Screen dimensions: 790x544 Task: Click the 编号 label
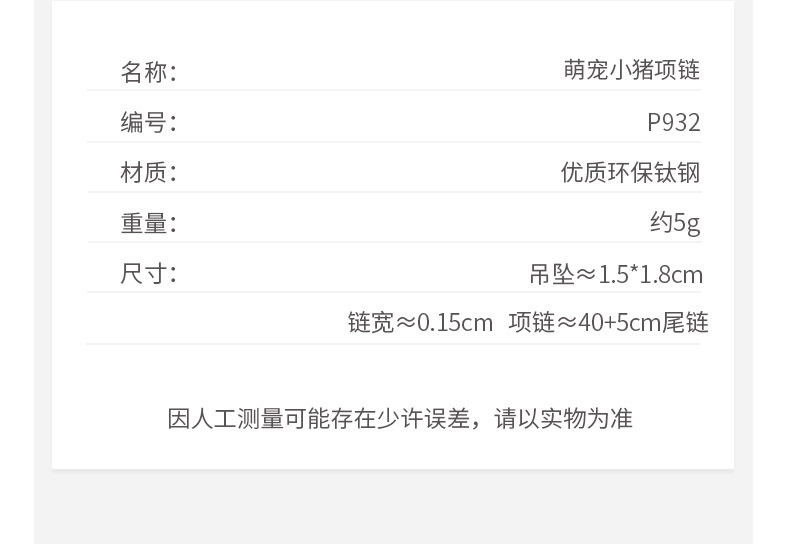[148, 122]
